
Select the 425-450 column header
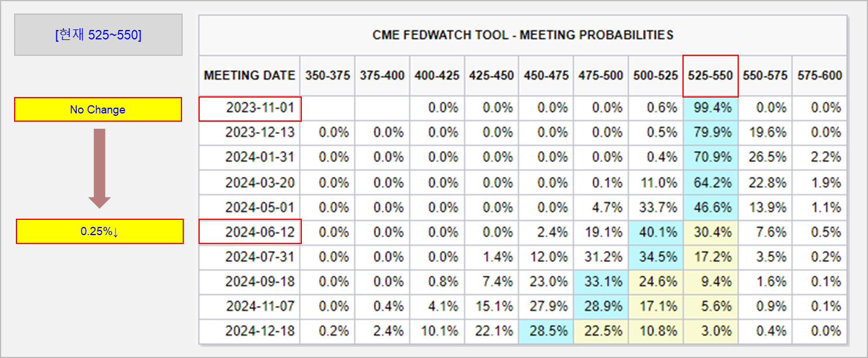pyautogui.click(x=492, y=75)
